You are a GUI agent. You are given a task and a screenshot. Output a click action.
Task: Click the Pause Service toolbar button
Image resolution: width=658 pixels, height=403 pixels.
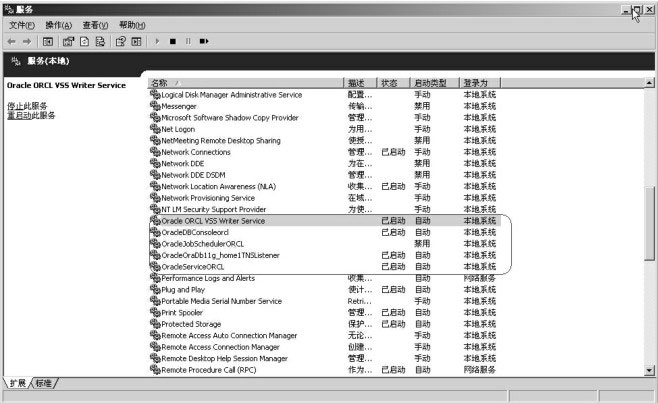188,41
